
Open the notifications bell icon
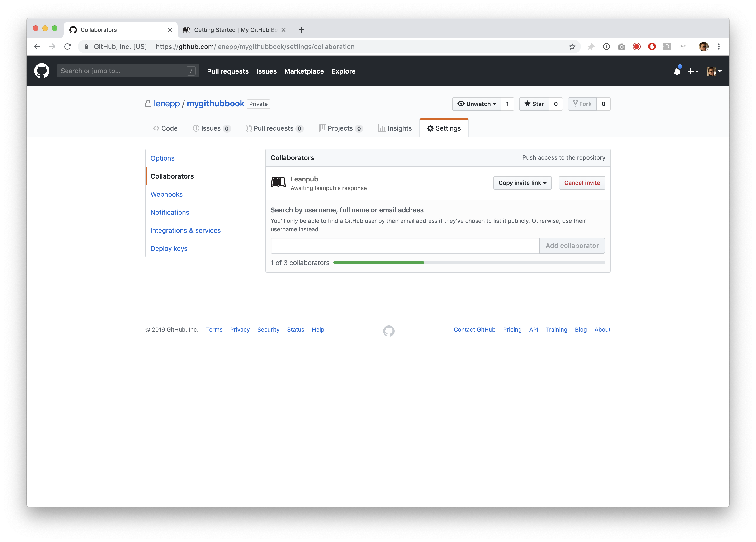tap(677, 71)
